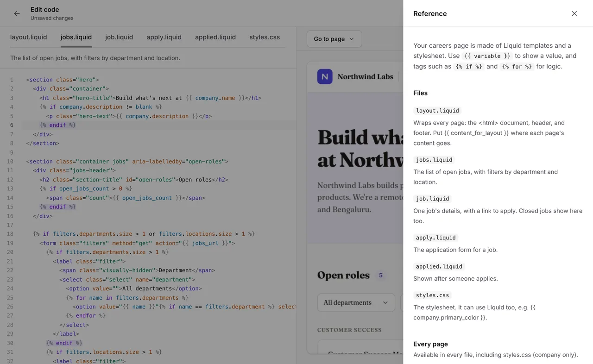Click the chevron on Go to page
593x364 pixels.
(x=351, y=39)
